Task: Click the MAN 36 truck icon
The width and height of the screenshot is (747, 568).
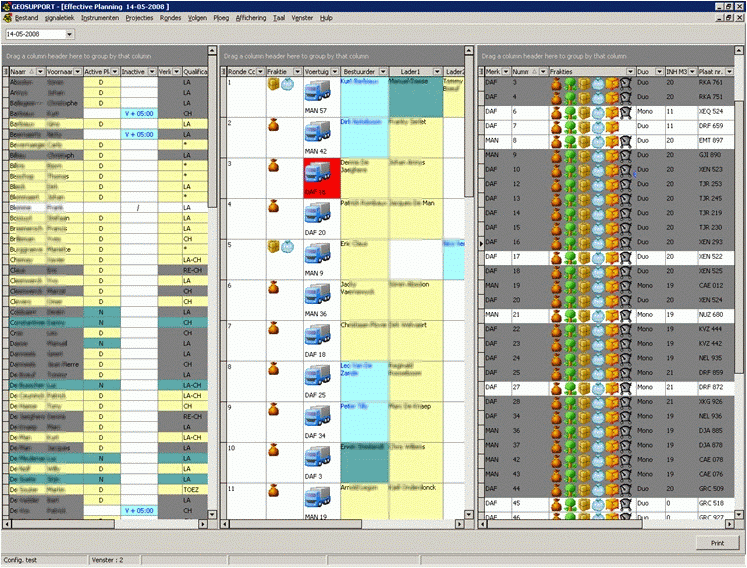Action: tap(316, 297)
